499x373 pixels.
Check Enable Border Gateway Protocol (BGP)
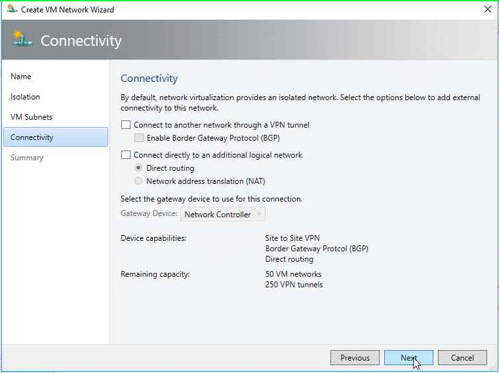pos(139,138)
